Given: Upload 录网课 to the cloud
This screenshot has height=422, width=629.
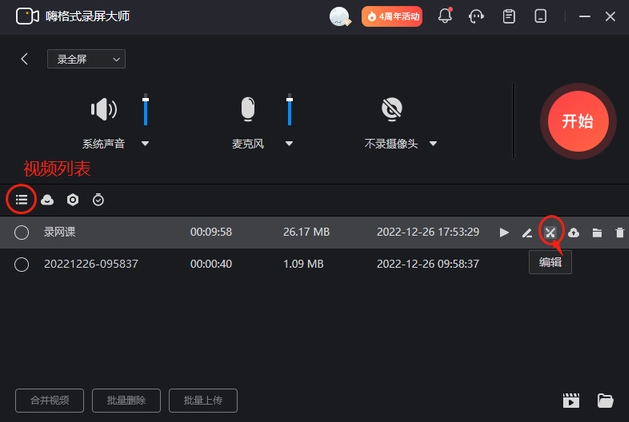Looking at the screenshot, I should click(574, 232).
